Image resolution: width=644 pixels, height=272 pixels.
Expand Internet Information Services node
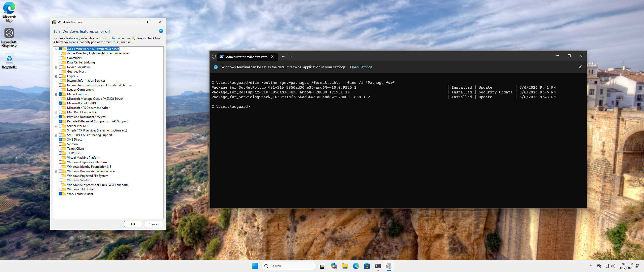point(56,81)
